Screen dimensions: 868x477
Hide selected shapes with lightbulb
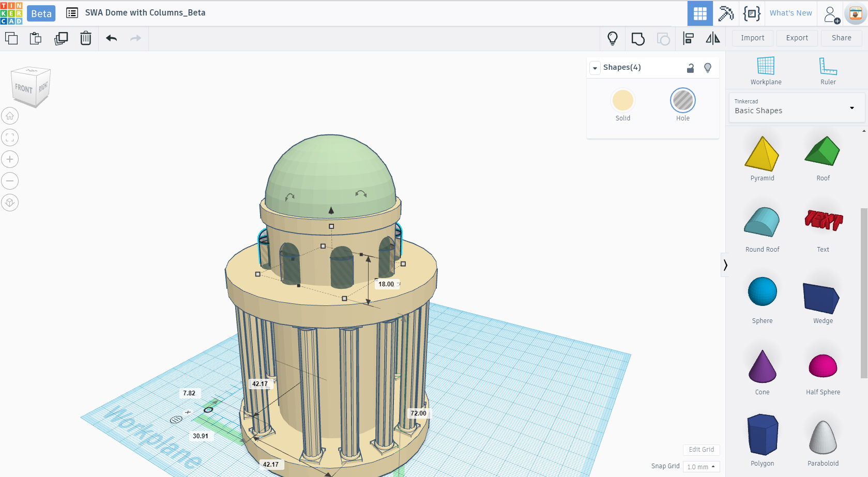click(708, 68)
